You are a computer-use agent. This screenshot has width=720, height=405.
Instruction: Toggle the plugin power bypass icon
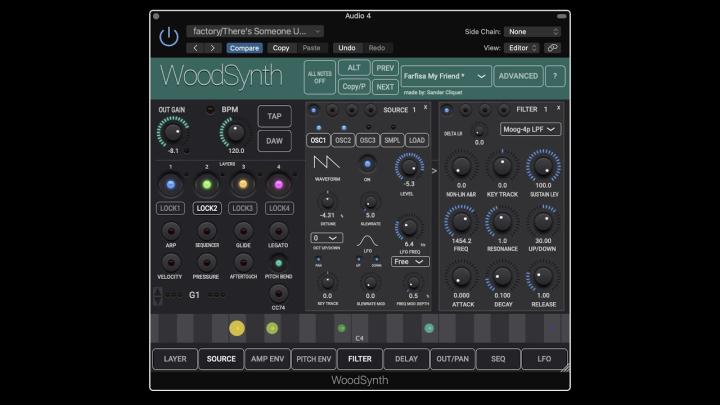[x=169, y=37]
